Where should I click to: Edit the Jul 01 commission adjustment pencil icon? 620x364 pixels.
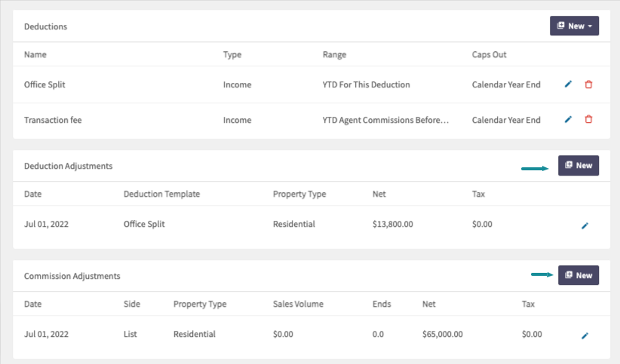click(585, 336)
